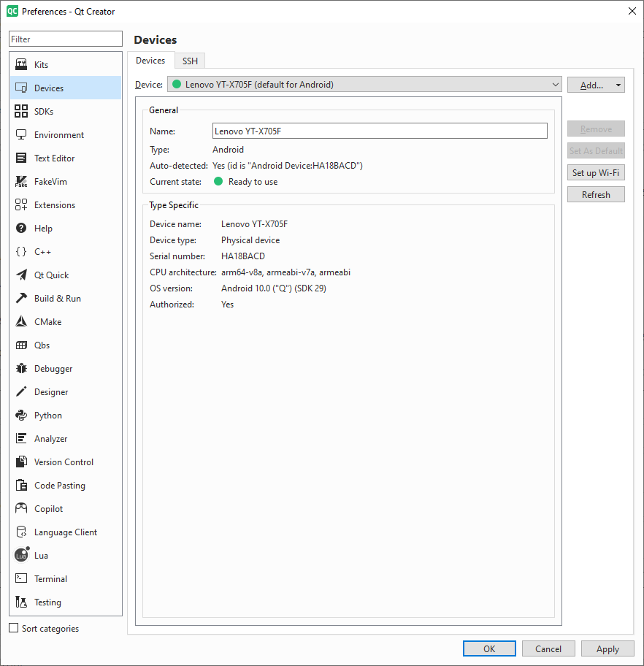
Task: Open the Python snake icon
Action: pyautogui.click(x=21, y=415)
